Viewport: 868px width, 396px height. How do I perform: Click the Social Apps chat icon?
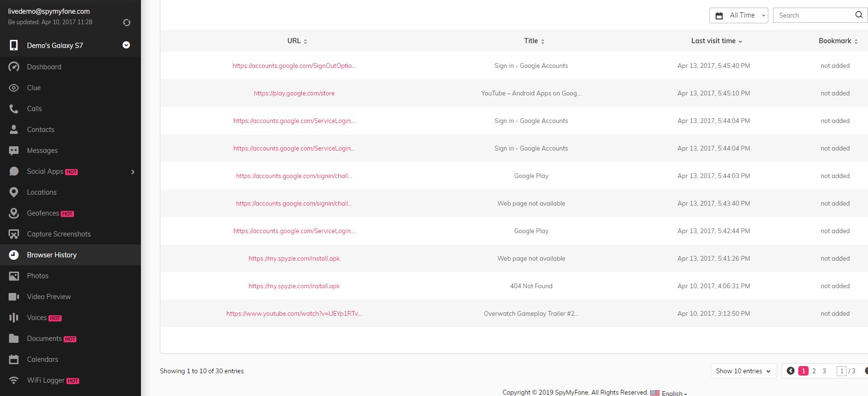click(x=14, y=171)
